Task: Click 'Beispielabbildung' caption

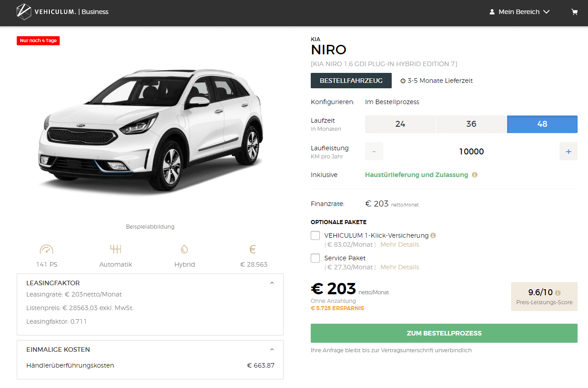Action: [x=150, y=226]
